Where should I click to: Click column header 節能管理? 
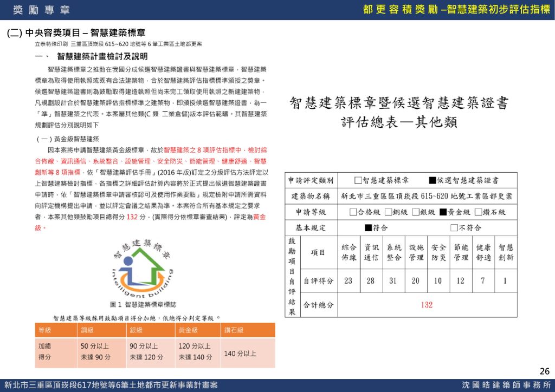click(461, 252)
